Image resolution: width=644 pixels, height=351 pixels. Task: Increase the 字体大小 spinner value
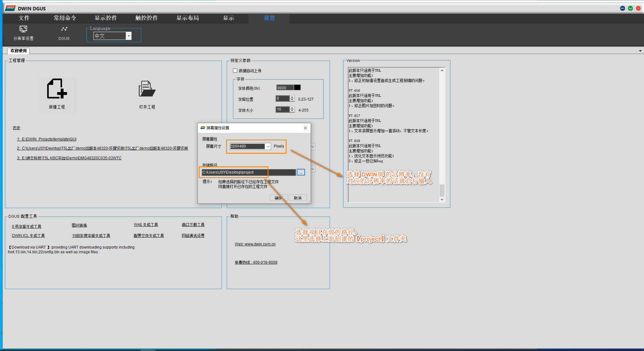[x=292, y=108]
